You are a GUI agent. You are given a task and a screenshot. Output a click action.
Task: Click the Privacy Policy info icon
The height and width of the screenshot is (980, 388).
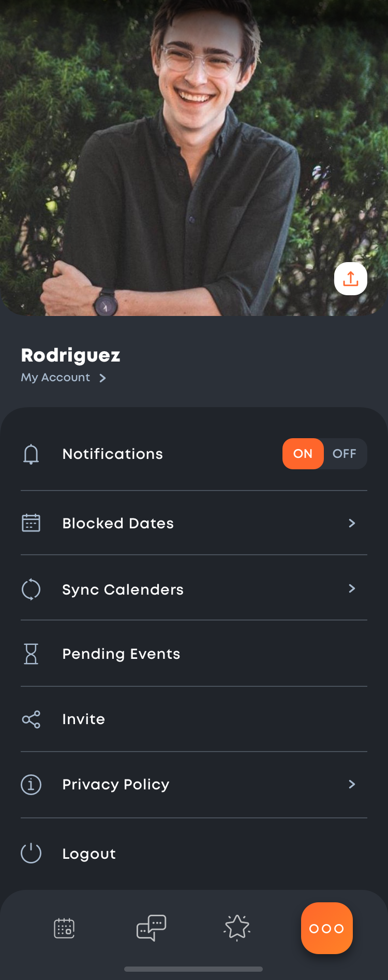(31, 784)
